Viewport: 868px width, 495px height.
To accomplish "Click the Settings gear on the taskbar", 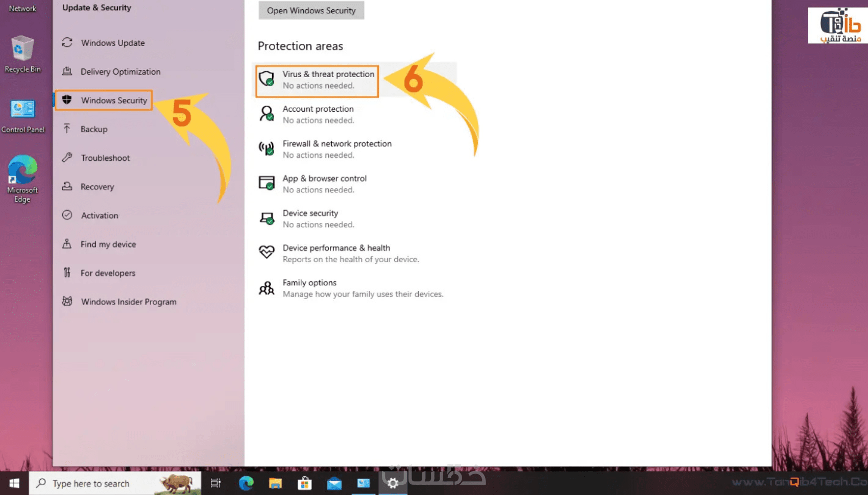I will pos(393,483).
